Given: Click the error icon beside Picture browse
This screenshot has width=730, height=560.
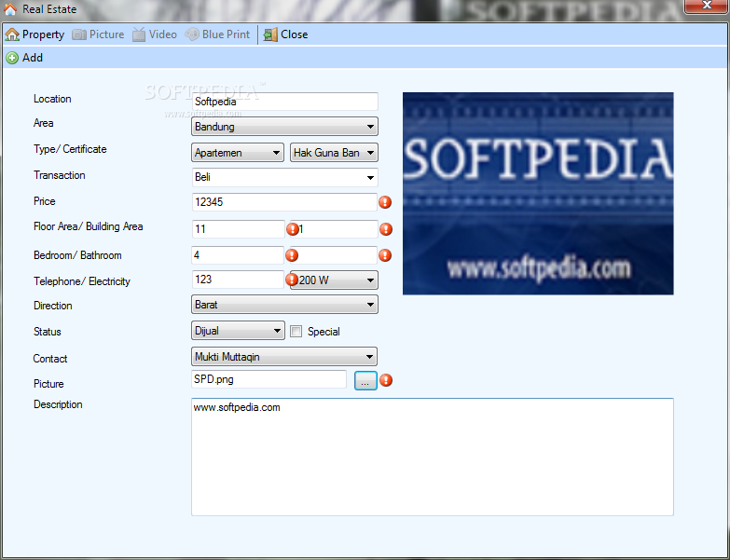Looking at the screenshot, I should [385, 380].
